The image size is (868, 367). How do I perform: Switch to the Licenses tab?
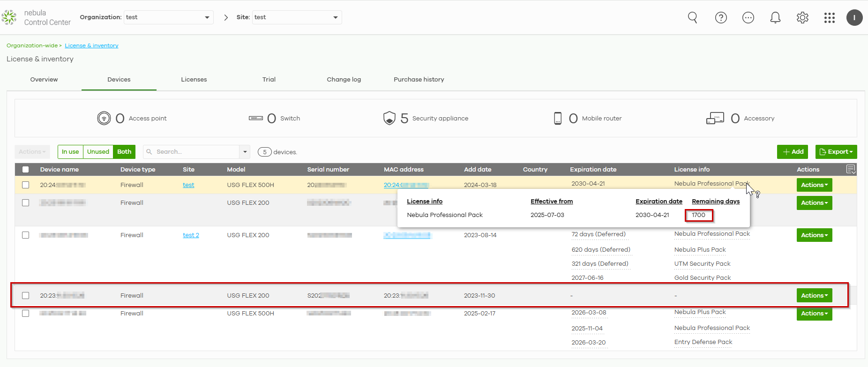[x=194, y=80]
